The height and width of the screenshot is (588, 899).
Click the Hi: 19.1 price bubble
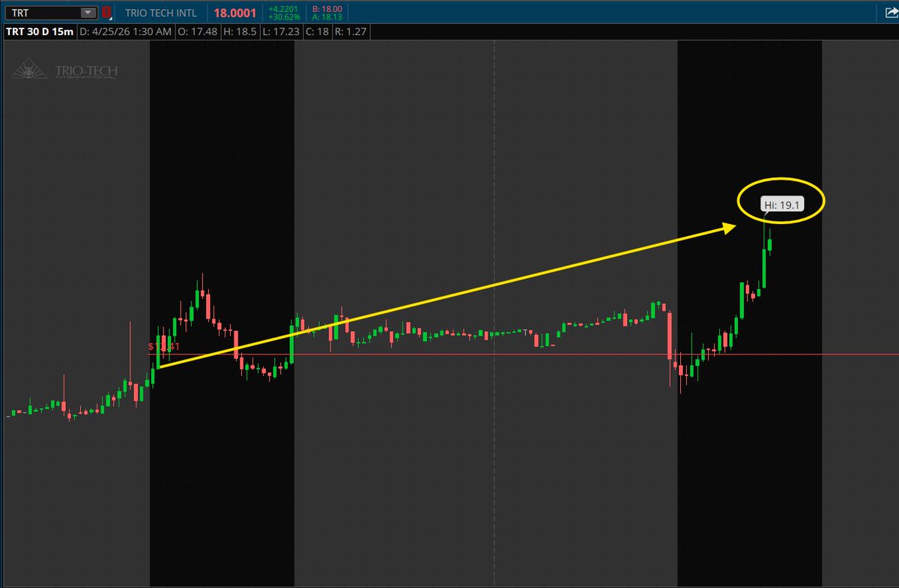781,204
